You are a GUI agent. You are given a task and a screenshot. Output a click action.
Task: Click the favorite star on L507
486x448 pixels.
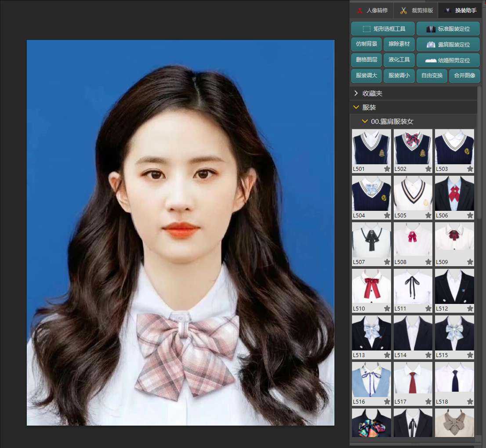(387, 262)
